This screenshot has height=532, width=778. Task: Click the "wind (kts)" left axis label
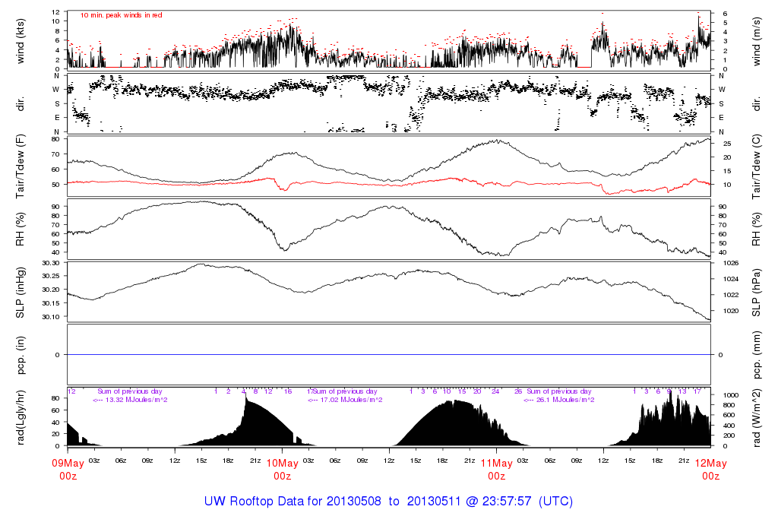21,40
